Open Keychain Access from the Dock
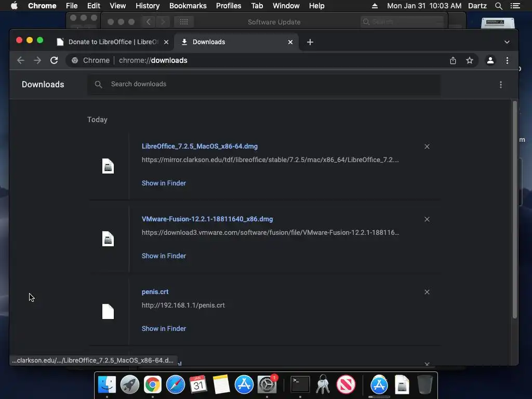 323,384
